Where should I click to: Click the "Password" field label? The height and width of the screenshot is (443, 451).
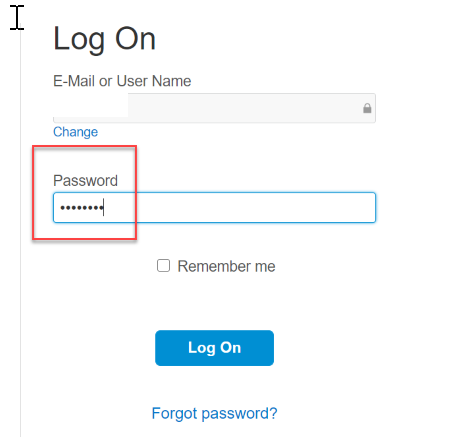[85, 181]
